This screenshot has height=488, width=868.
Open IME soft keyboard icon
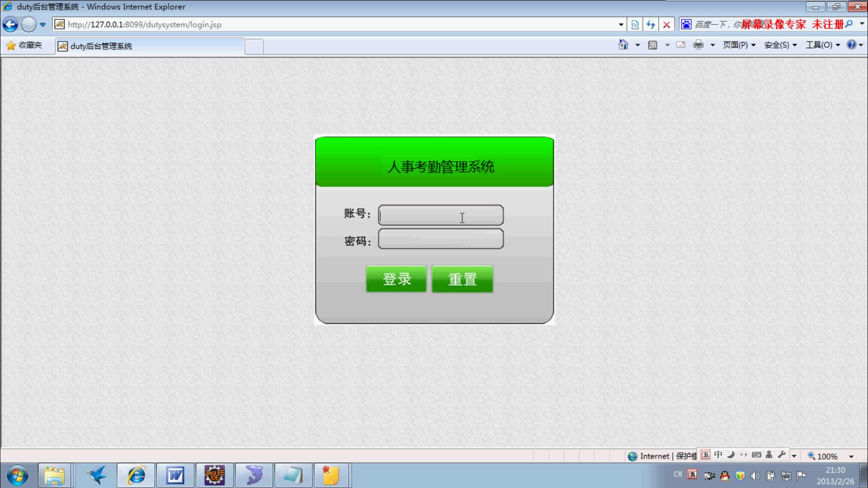coord(756,455)
